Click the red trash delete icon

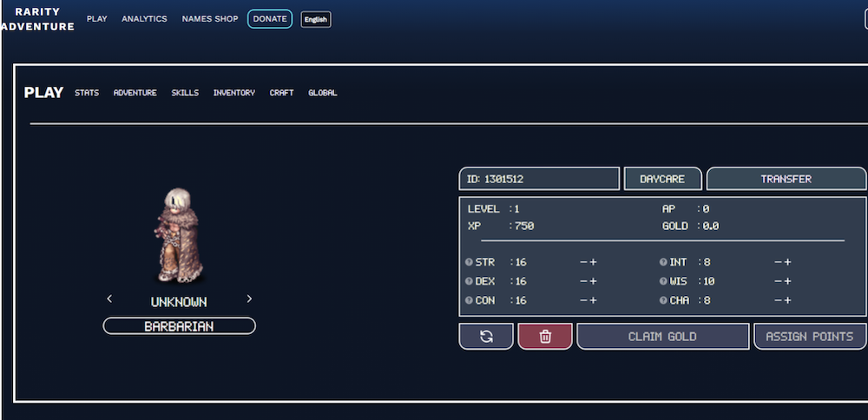545,337
